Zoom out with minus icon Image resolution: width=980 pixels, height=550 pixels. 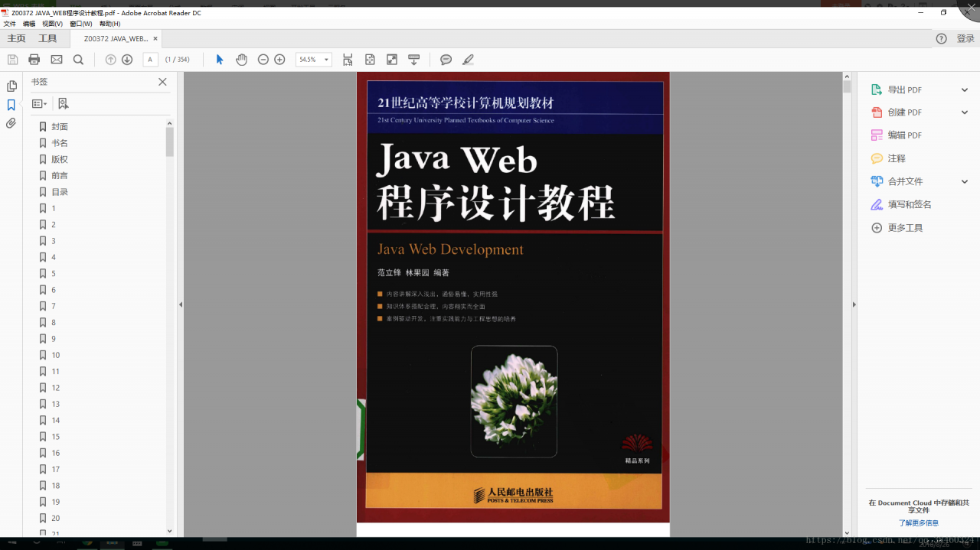[263, 60]
